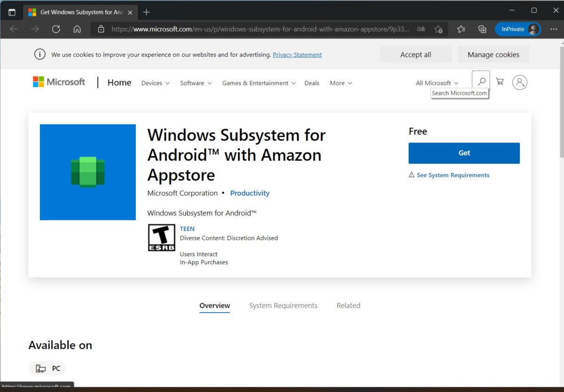The width and height of the screenshot is (564, 392).
Task: Expand the Software dropdown menu
Action: point(196,83)
